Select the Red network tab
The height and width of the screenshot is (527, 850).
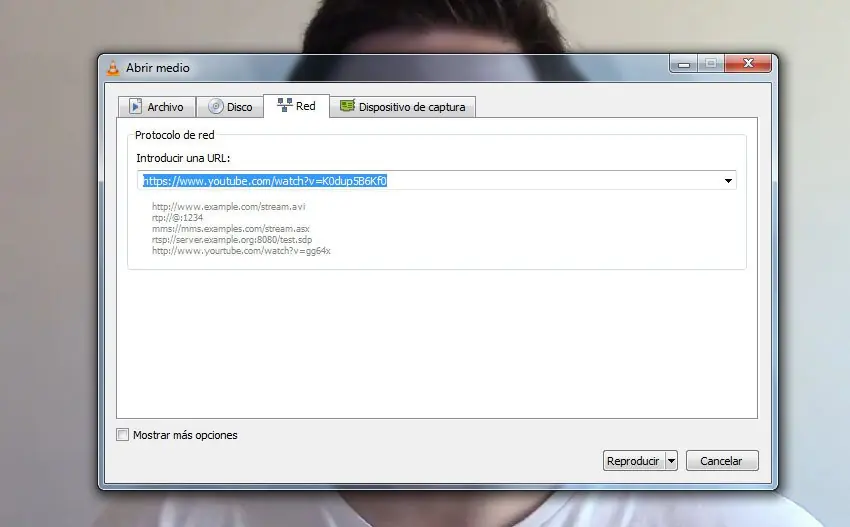[x=296, y=106]
